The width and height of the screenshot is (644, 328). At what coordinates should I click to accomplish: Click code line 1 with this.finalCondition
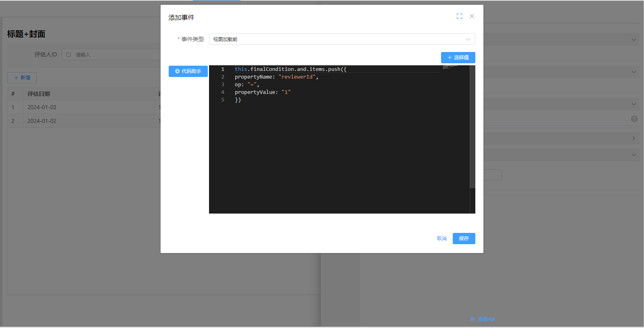pos(290,69)
